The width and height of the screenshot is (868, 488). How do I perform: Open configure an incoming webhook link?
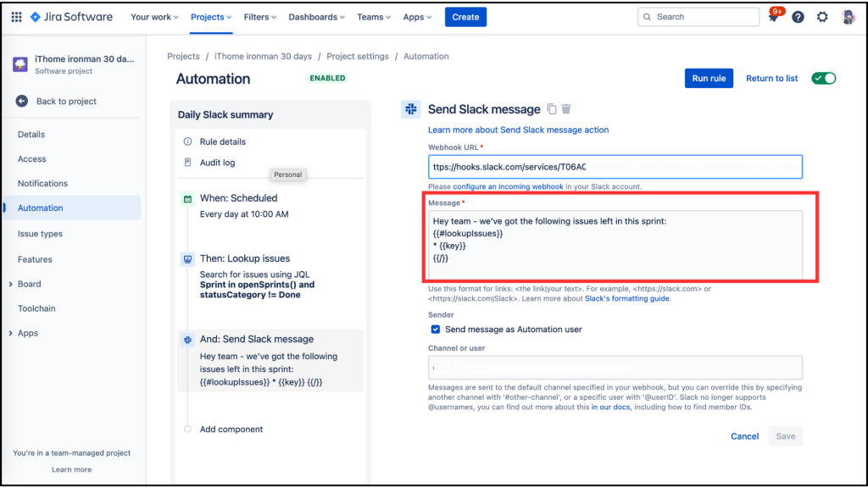click(508, 187)
